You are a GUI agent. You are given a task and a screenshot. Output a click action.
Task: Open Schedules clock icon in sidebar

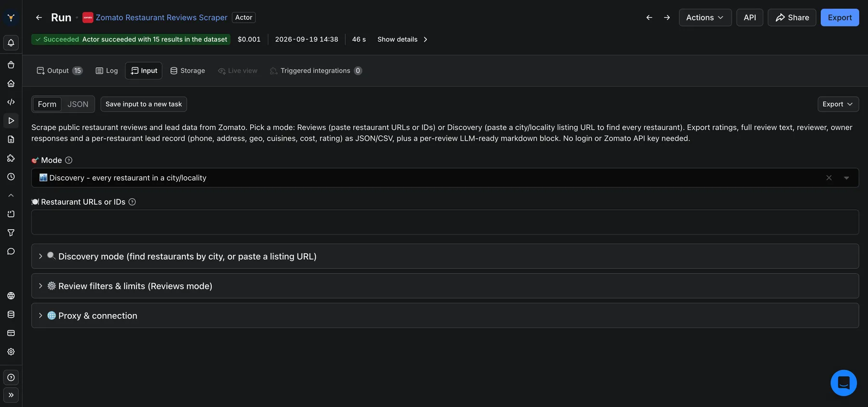(11, 177)
